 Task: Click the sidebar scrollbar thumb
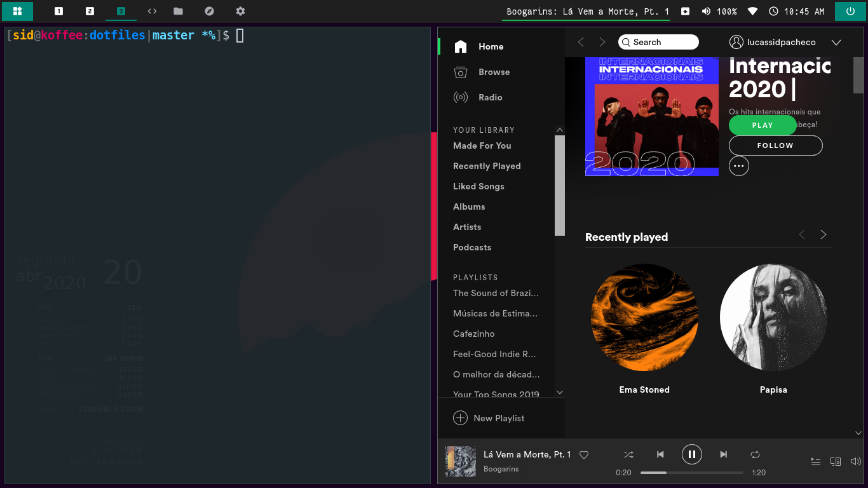(560, 186)
